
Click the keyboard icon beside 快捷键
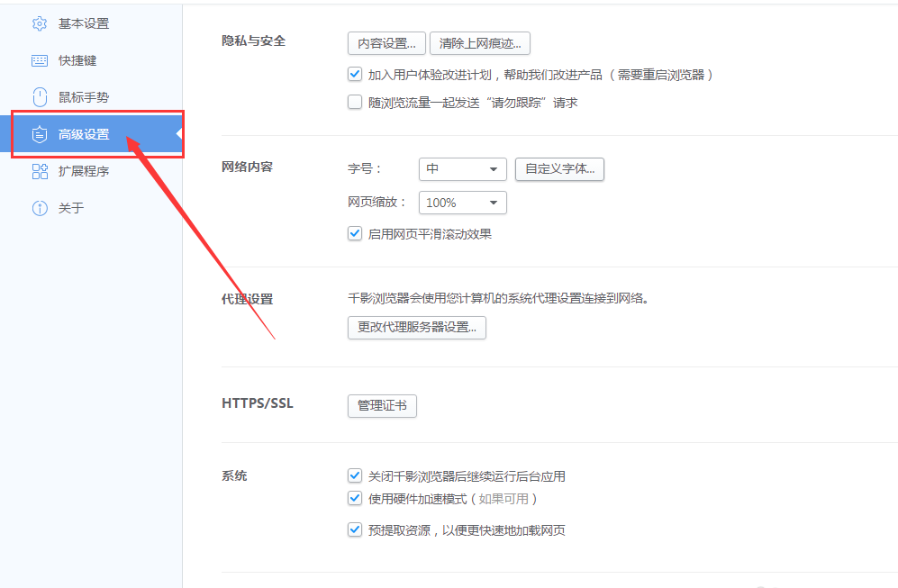(40, 60)
